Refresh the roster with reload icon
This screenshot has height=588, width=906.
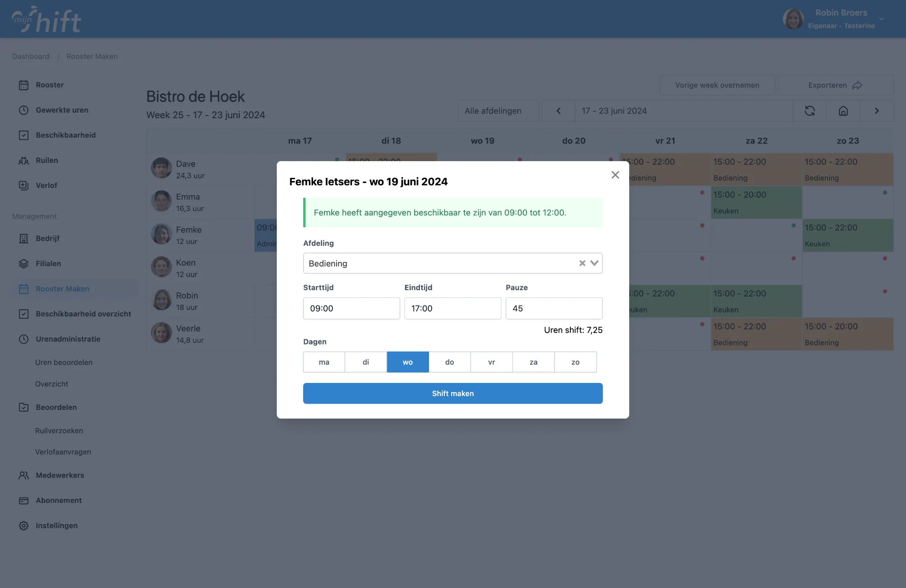tap(810, 111)
